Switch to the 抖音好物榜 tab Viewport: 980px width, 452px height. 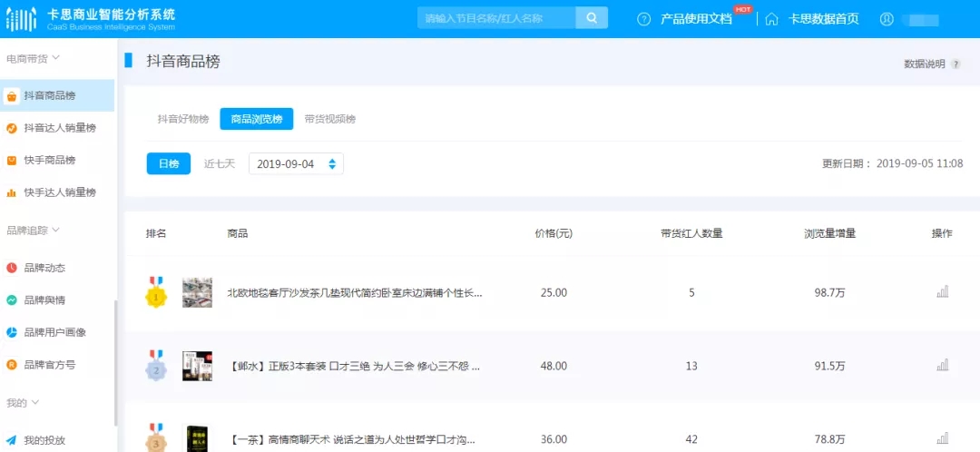[x=183, y=119]
